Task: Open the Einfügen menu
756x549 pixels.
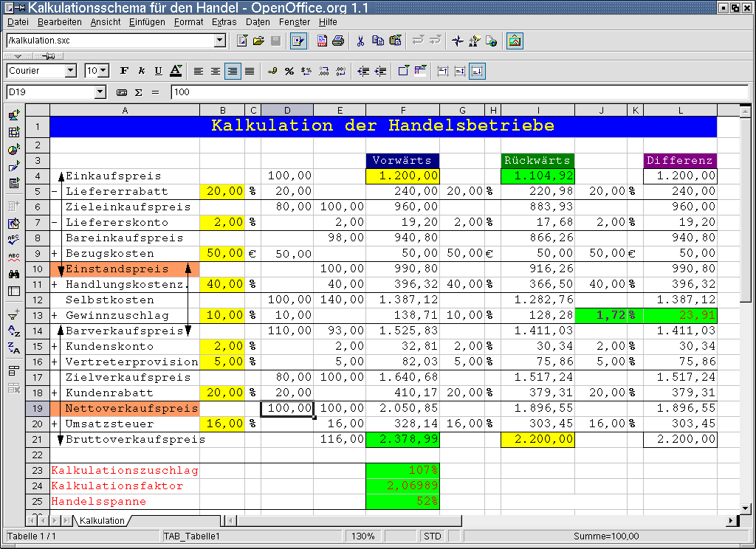Action: tap(147, 22)
